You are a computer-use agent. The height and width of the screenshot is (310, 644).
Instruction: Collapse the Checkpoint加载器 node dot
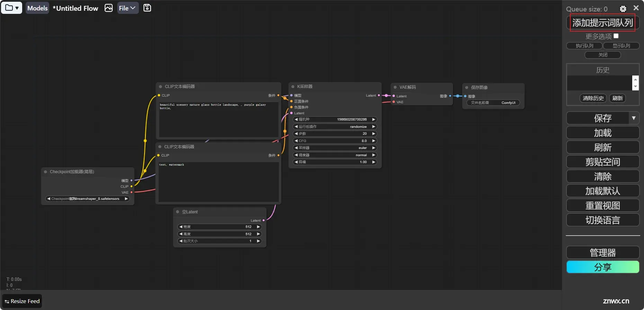pos(45,172)
